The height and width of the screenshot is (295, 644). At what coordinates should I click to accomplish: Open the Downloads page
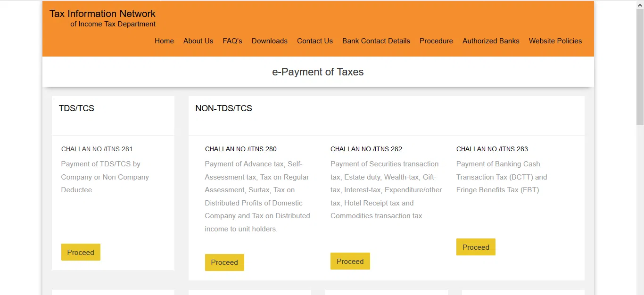click(x=269, y=41)
